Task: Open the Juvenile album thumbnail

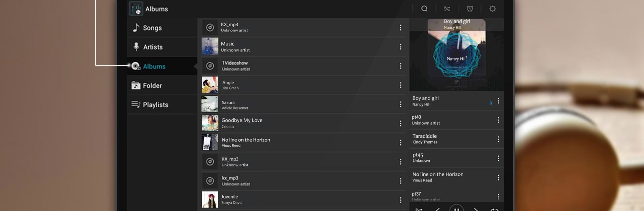Action: click(210, 200)
